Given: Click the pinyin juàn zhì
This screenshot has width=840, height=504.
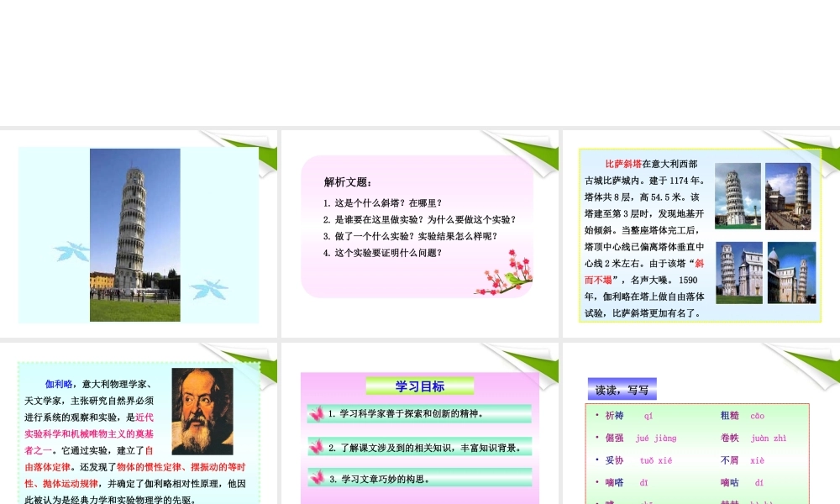Looking at the screenshot, I should (769, 438).
